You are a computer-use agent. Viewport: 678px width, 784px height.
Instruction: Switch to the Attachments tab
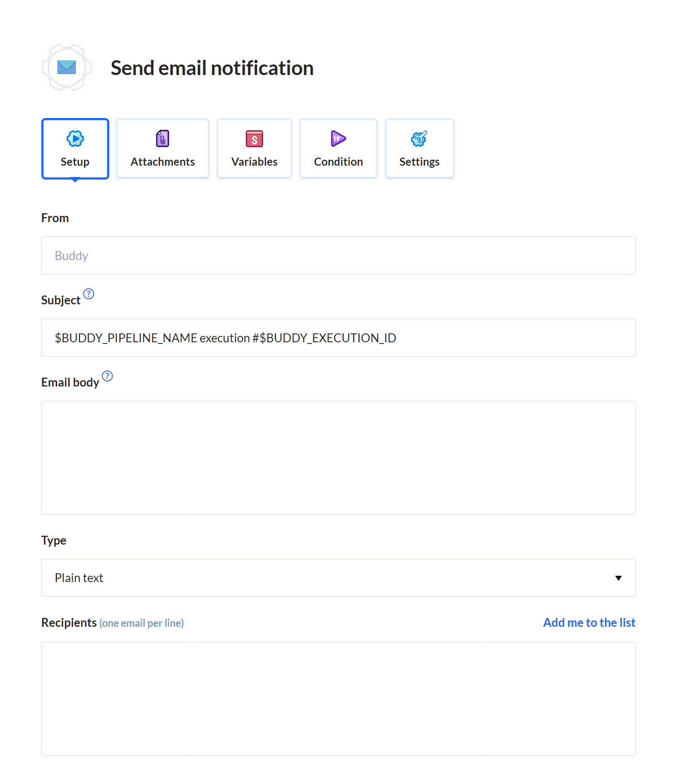coord(162,148)
